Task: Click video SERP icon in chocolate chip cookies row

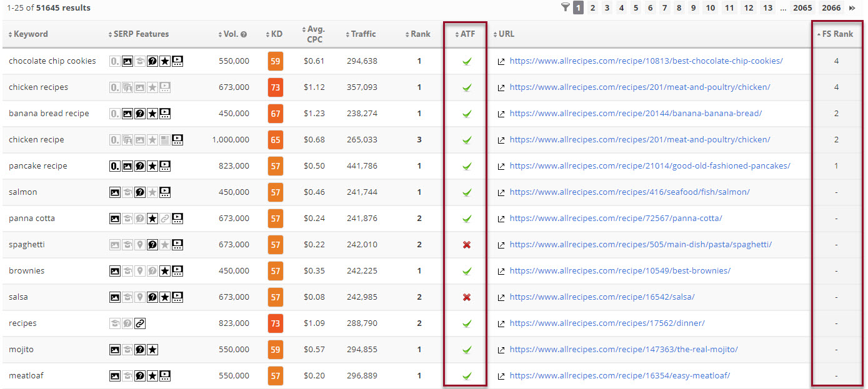Action: (x=178, y=61)
